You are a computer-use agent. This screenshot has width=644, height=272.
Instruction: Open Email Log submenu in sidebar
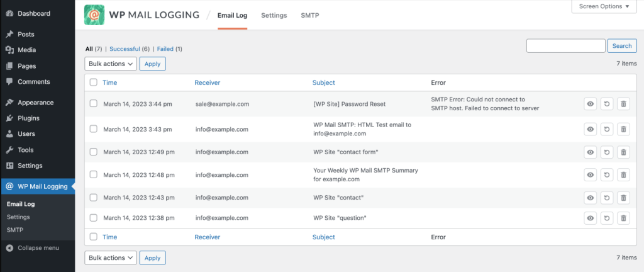21,204
